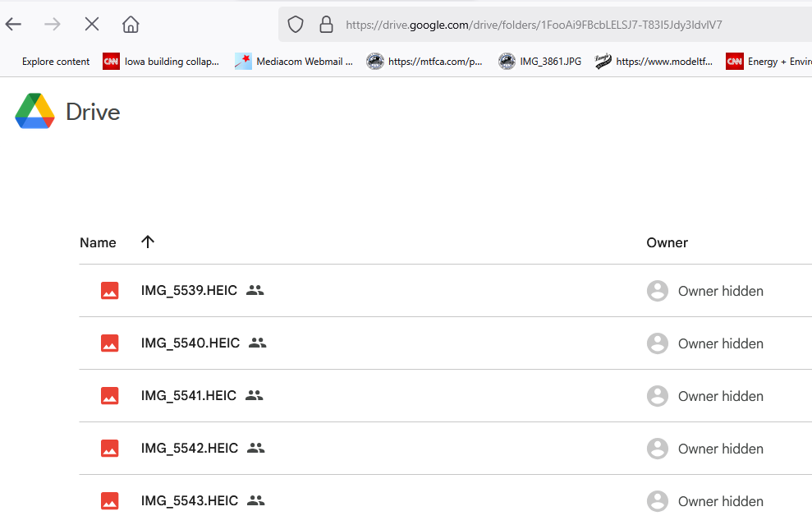The height and width of the screenshot is (525, 812).
Task: Open the IMG_3861.JPG bookmark
Action: [540, 62]
